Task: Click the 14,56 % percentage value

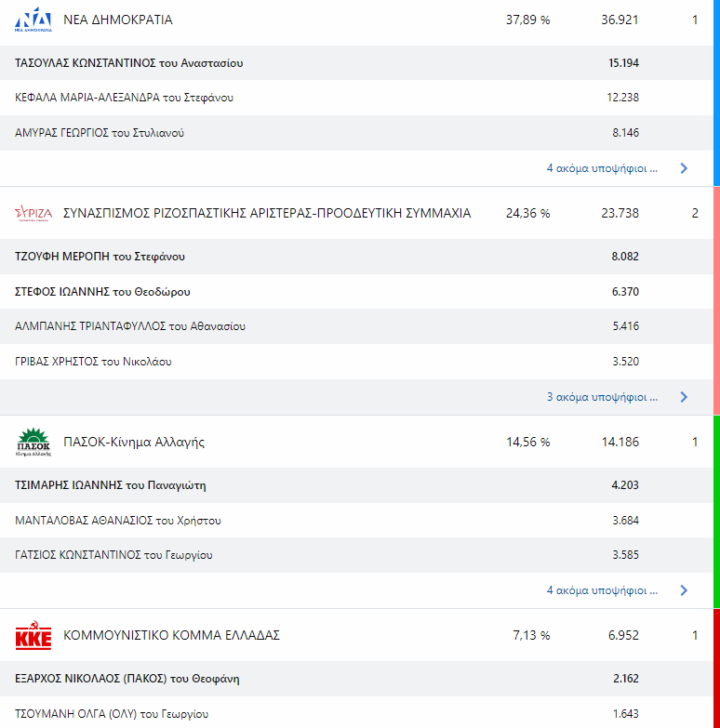Action: point(528,442)
